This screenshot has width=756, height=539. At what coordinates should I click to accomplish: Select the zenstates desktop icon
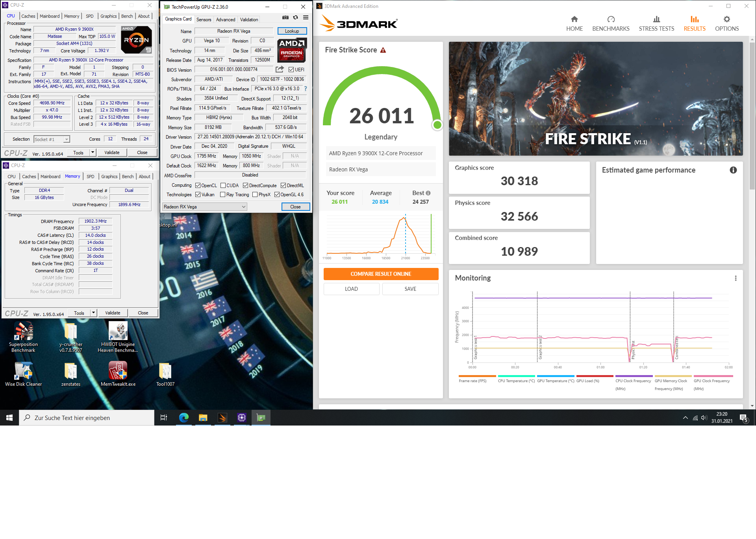[71, 375]
